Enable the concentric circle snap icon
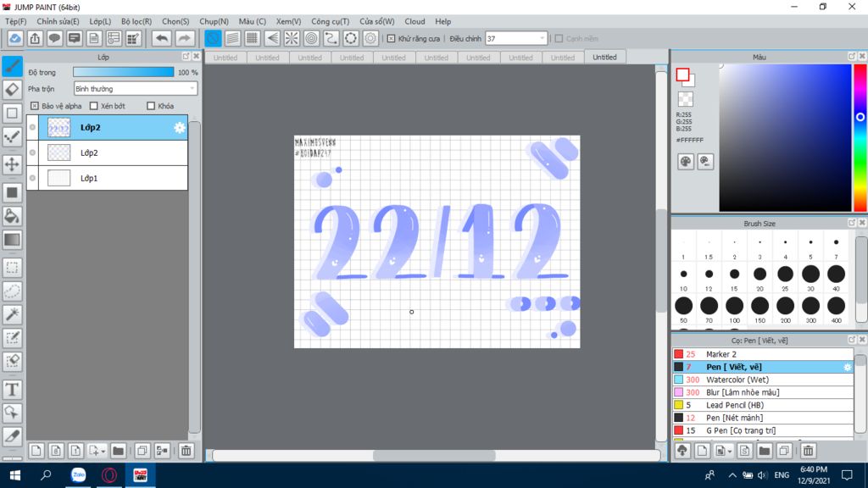 312,38
